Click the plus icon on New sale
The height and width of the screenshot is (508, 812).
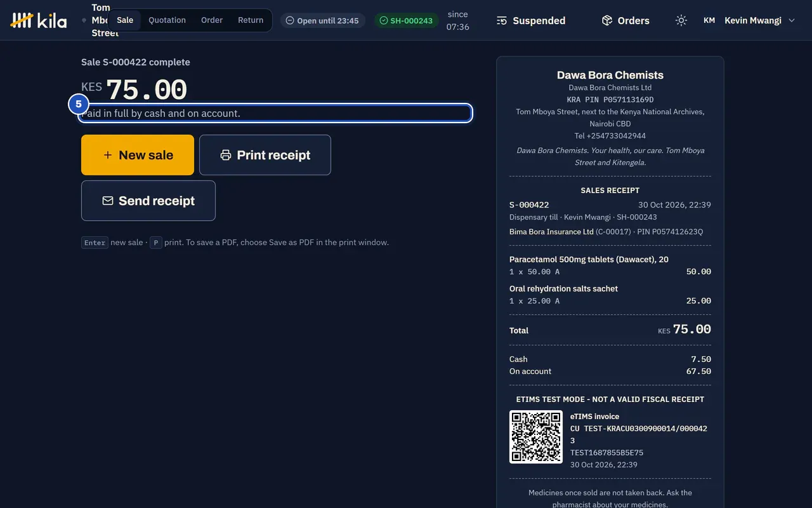(108, 155)
